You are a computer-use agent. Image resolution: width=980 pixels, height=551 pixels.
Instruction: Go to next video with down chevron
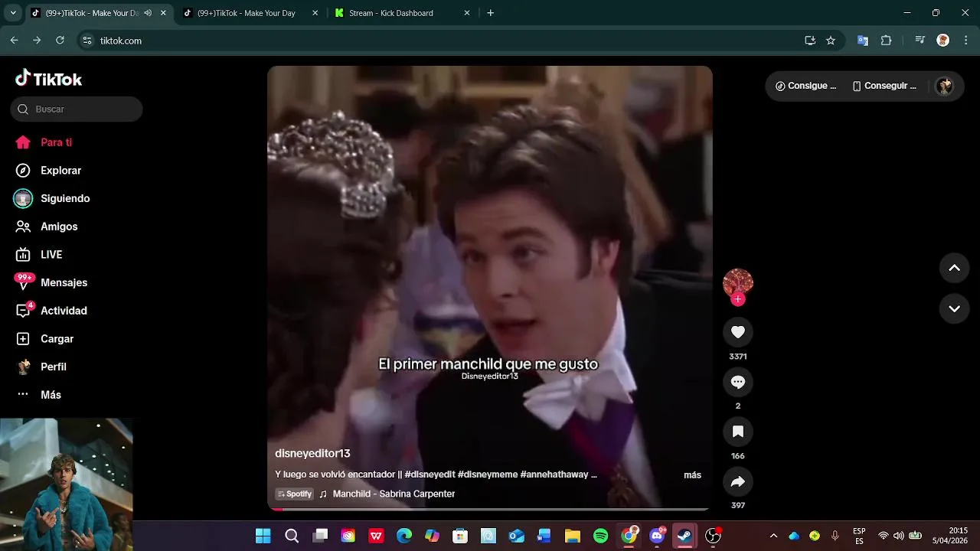pos(955,309)
